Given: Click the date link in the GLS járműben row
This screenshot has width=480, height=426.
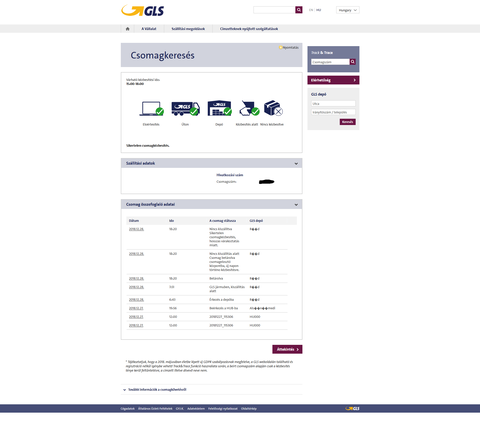Looking at the screenshot, I should pyautogui.click(x=136, y=287).
